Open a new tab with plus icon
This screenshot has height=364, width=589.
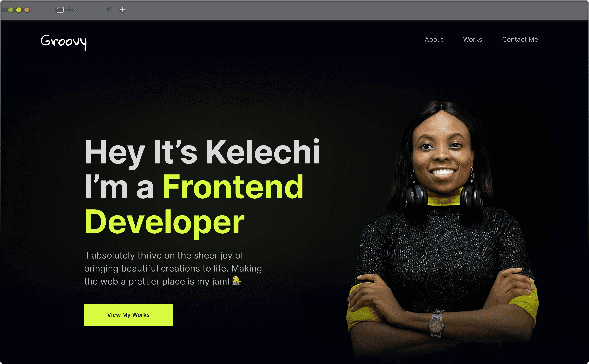click(x=123, y=10)
